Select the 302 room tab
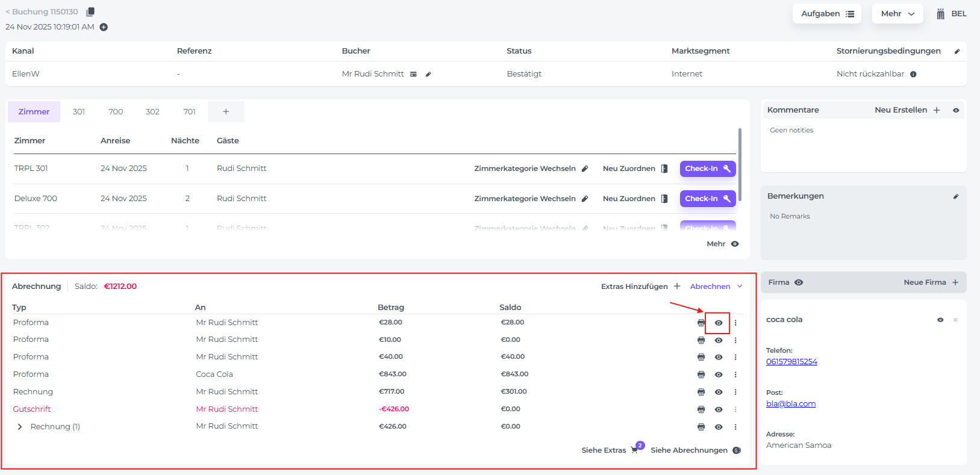The height and width of the screenshot is (475, 980). [x=152, y=112]
